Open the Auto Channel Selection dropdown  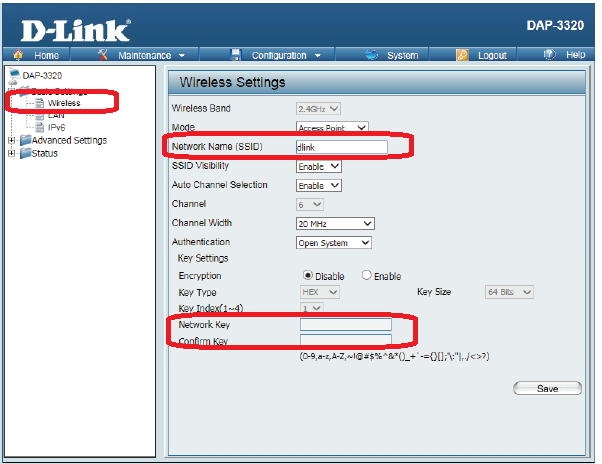319,186
